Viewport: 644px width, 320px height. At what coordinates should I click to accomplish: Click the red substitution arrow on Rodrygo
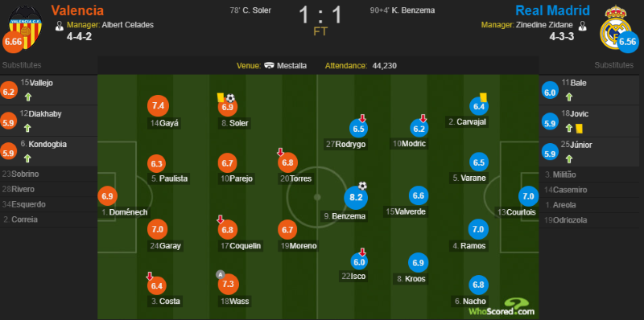(362, 118)
